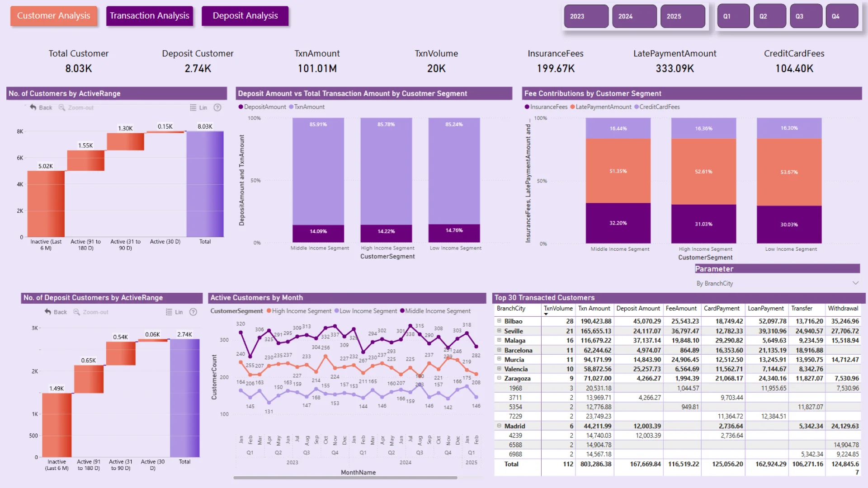Sort table by Withdrawal header
Image resolution: width=868 pixels, height=488 pixels.
(843, 308)
